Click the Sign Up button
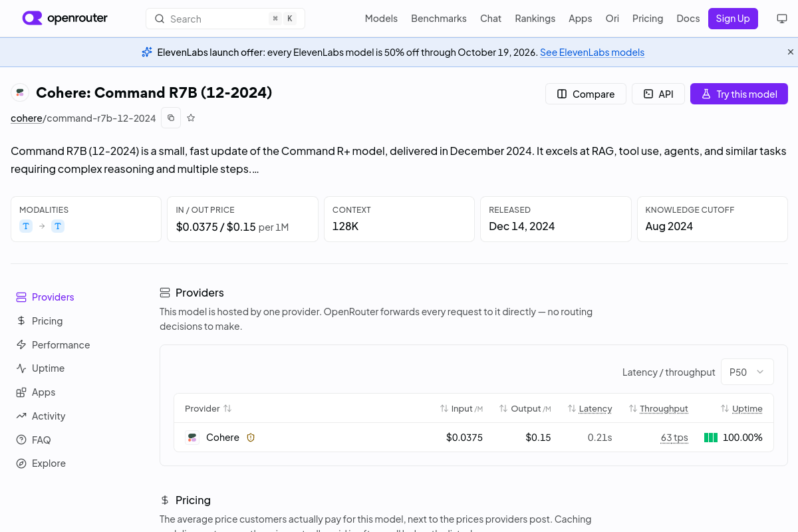The height and width of the screenshot is (532, 798). coord(733,19)
